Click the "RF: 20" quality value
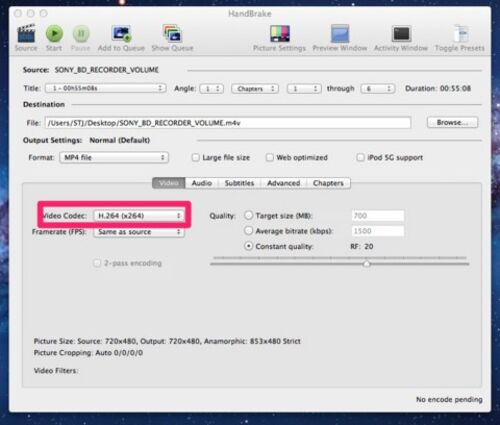 [x=362, y=247]
